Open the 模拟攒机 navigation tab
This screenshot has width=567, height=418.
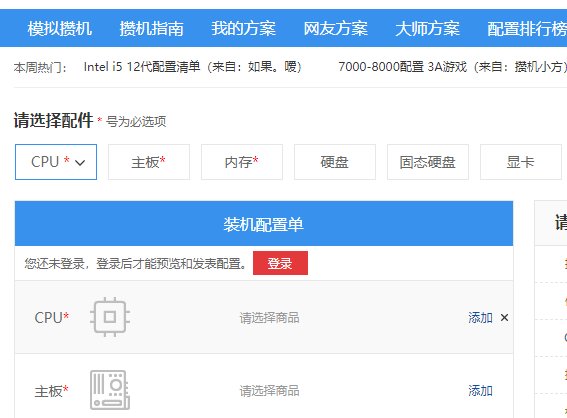coord(60,29)
